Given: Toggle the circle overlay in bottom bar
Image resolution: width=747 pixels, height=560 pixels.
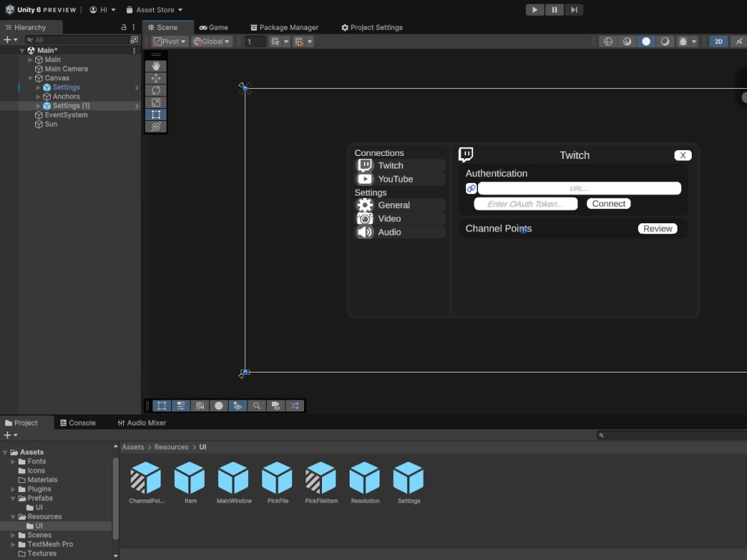Looking at the screenshot, I should point(219,405).
